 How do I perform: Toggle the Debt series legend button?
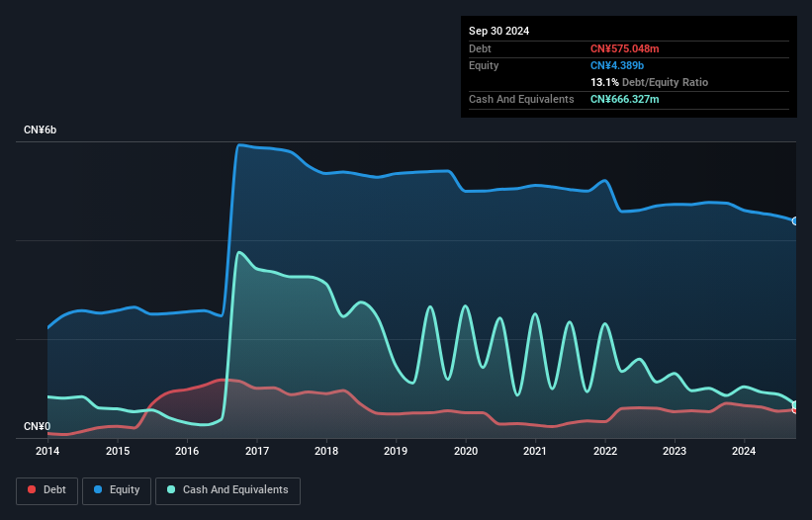(x=47, y=490)
